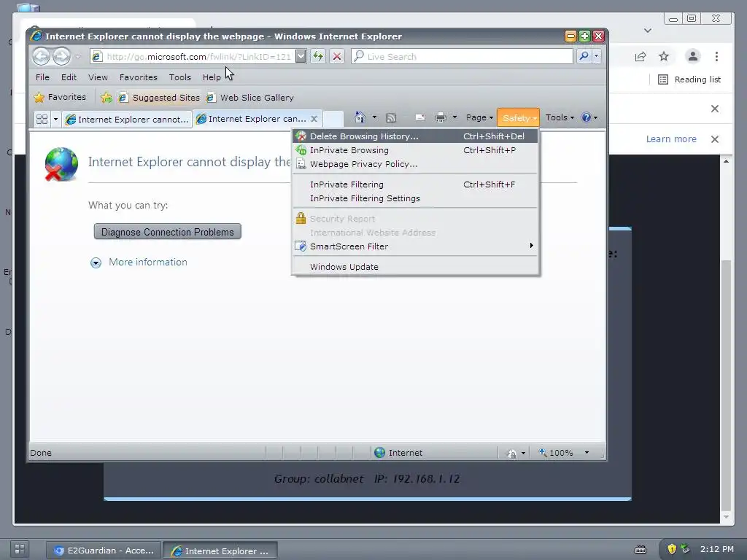
Task: Click the Internet zone status icon
Action: pyautogui.click(x=379, y=452)
